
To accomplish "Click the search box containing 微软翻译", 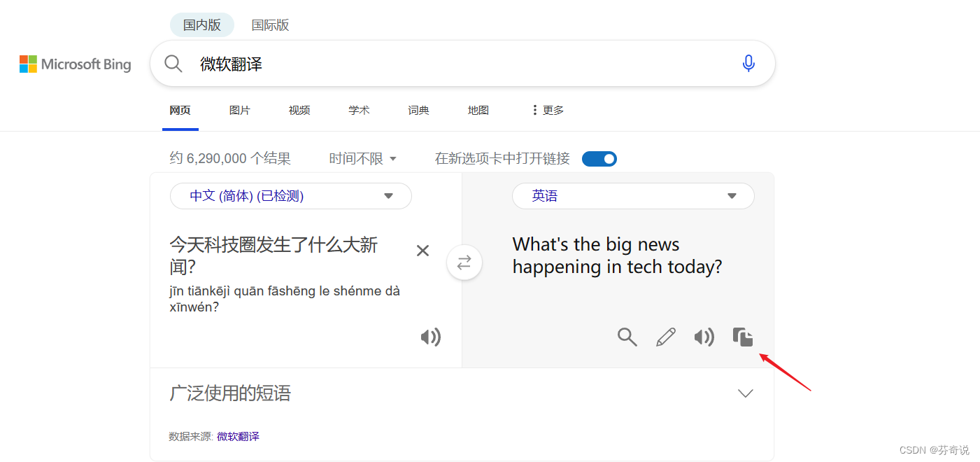I will 462,64.
